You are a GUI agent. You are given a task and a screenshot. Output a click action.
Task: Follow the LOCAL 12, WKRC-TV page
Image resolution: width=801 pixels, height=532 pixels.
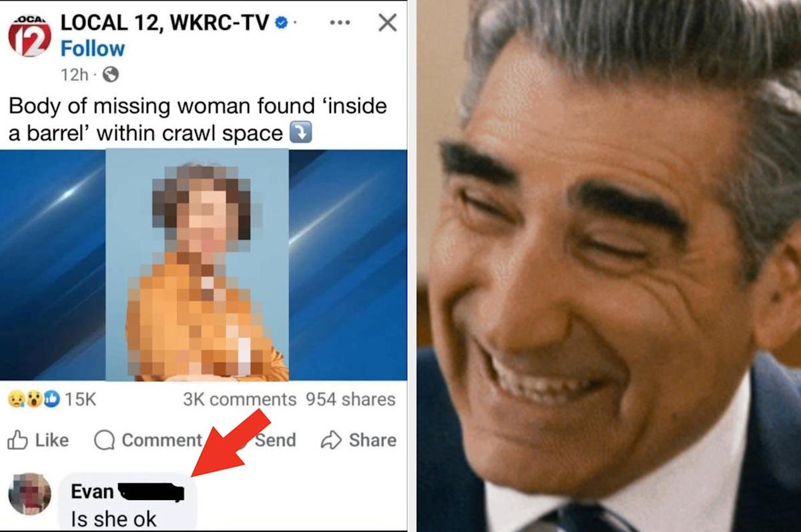tap(92, 49)
